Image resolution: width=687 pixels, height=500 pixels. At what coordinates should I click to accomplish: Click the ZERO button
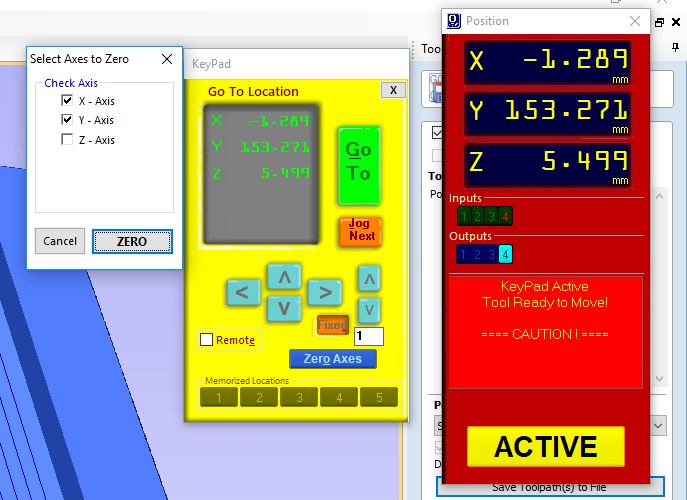coord(132,241)
